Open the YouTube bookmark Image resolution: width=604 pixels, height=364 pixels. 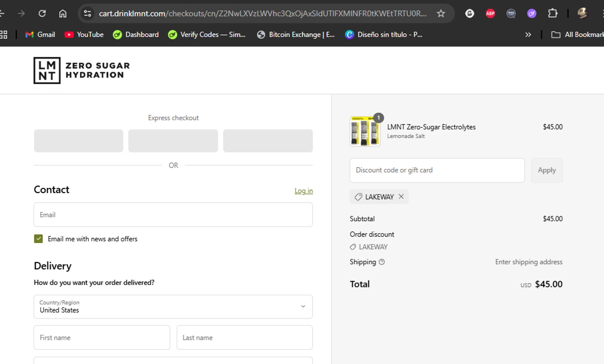(84, 35)
